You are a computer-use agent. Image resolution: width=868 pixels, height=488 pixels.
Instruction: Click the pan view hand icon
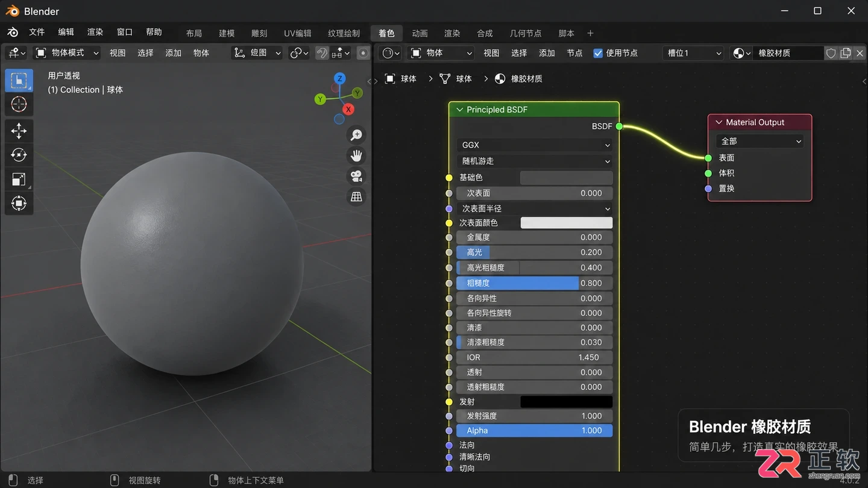[356, 155]
